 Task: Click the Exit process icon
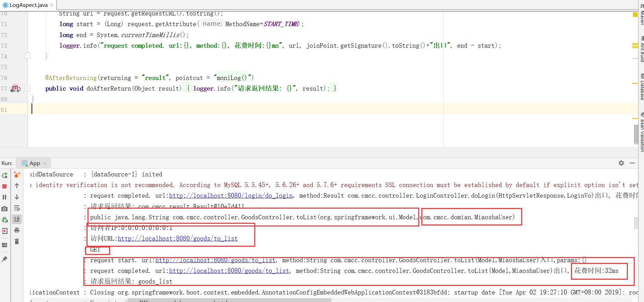coord(4,231)
